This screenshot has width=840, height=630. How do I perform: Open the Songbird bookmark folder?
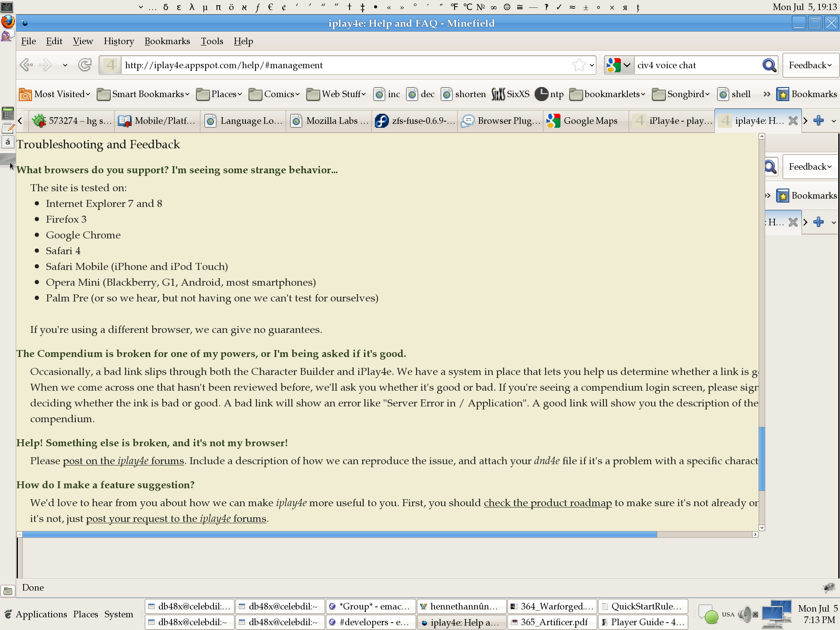(681, 94)
